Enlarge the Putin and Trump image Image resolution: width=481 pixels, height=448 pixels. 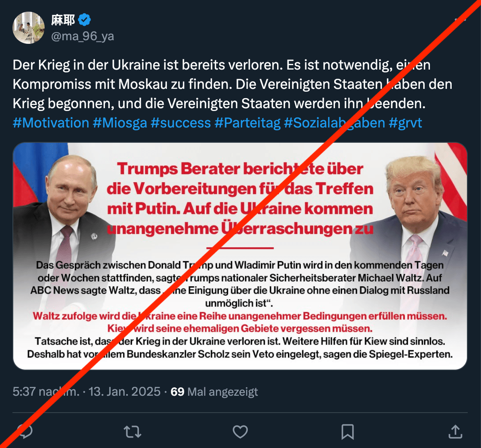pyautogui.click(x=240, y=256)
